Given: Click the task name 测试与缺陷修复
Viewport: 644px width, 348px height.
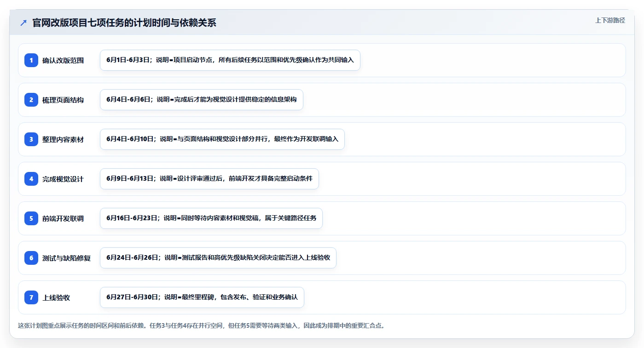Looking at the screenshot, I should (x=67, y=258).
